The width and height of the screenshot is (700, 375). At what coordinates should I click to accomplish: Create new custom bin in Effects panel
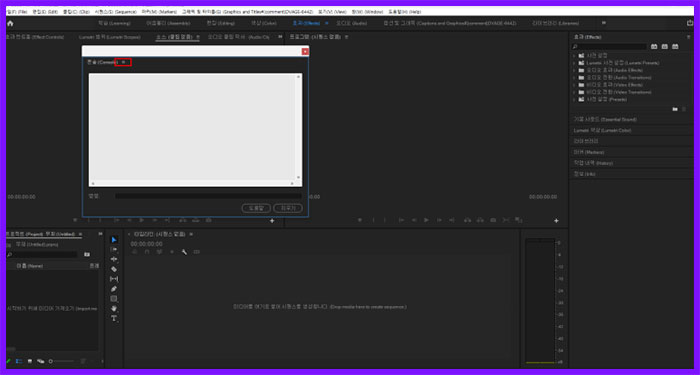coord(675,109)
